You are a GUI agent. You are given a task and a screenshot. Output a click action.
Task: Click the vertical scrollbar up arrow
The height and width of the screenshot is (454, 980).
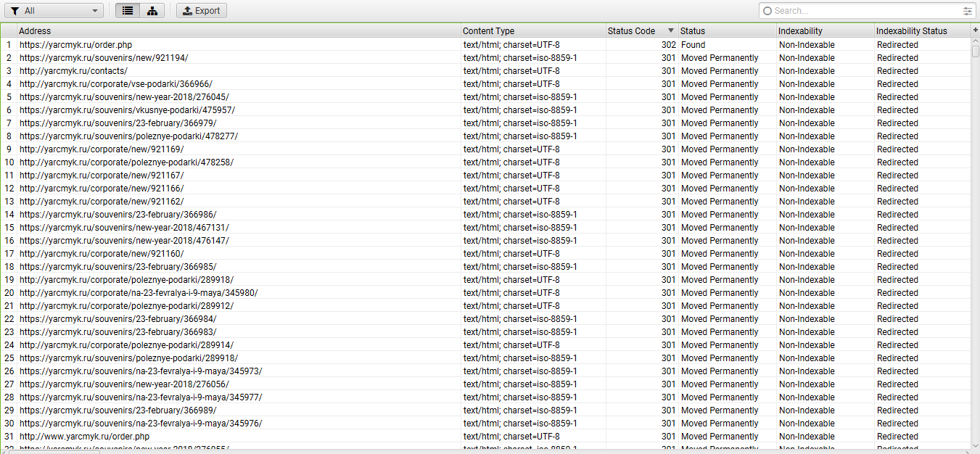(x=976, y=42)
